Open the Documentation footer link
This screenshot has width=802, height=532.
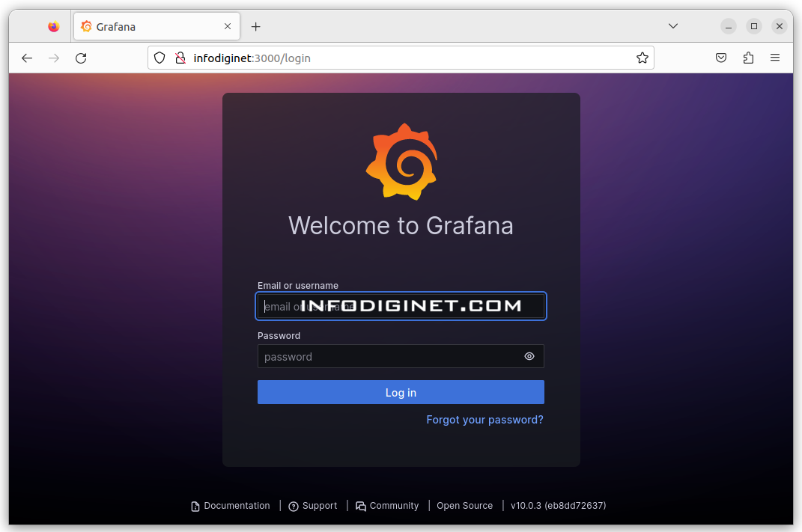pyautogui.click(x=230, y=506)
